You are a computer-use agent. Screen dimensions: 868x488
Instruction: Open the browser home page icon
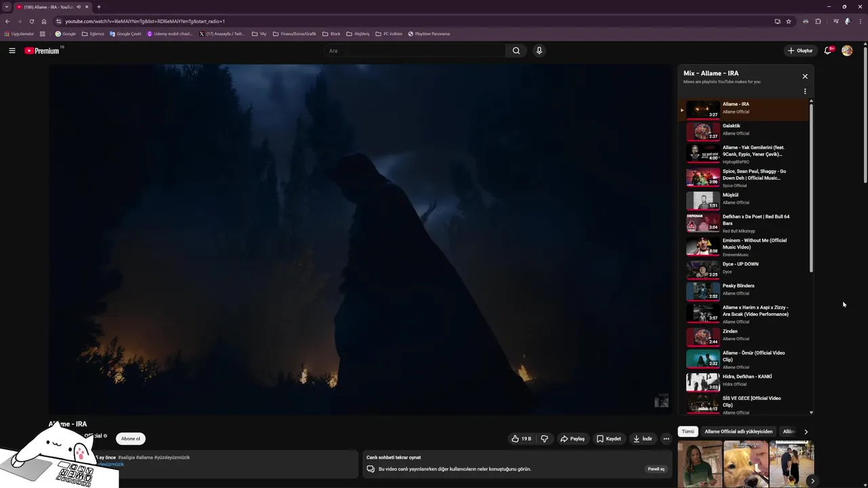[x=44, y=21]
